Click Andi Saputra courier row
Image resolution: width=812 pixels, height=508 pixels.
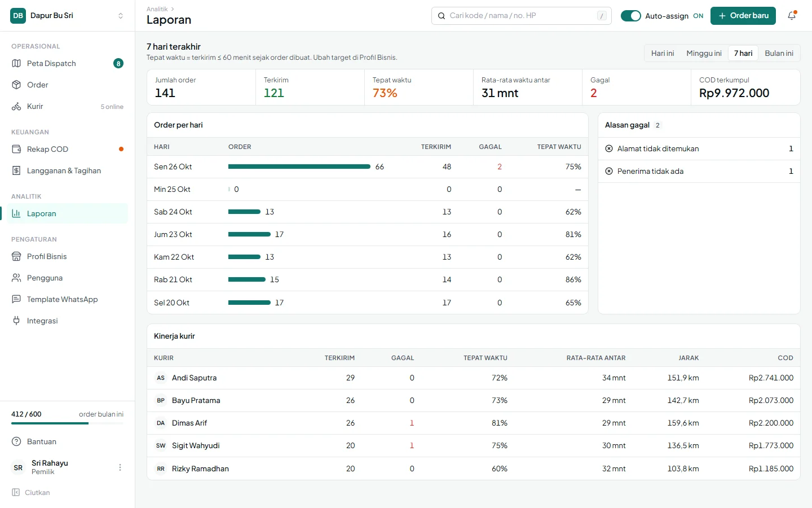click(474, 378)
